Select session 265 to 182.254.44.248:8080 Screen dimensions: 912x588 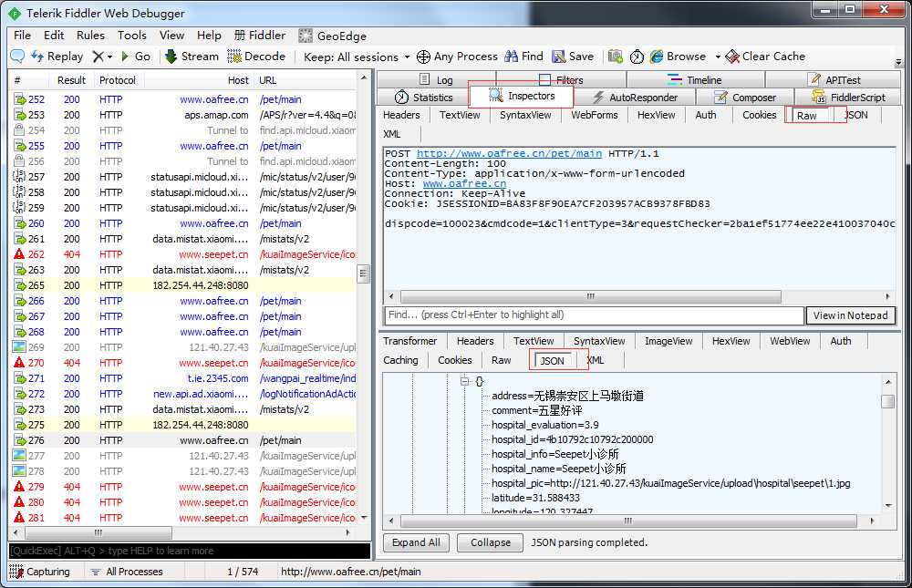click(184, 285)
